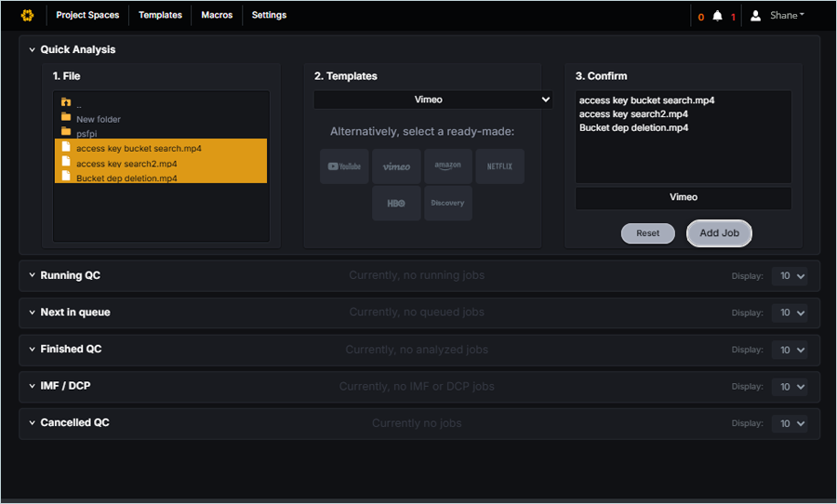The image size is (837, 504).
Task: Select the YouTube ready-made template
Action: (344, 166)
